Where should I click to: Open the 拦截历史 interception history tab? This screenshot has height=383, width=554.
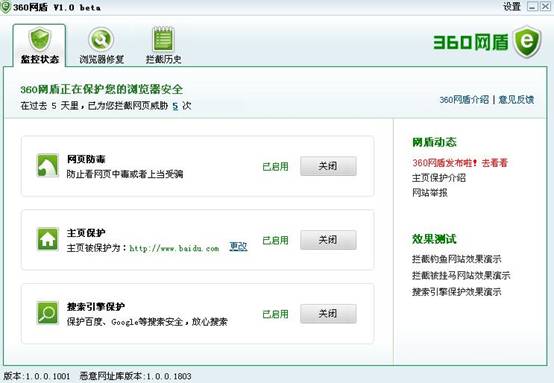point(164,45)
